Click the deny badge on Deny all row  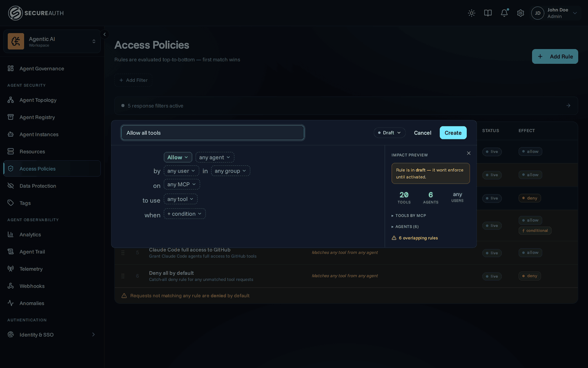tap(530, 276)
